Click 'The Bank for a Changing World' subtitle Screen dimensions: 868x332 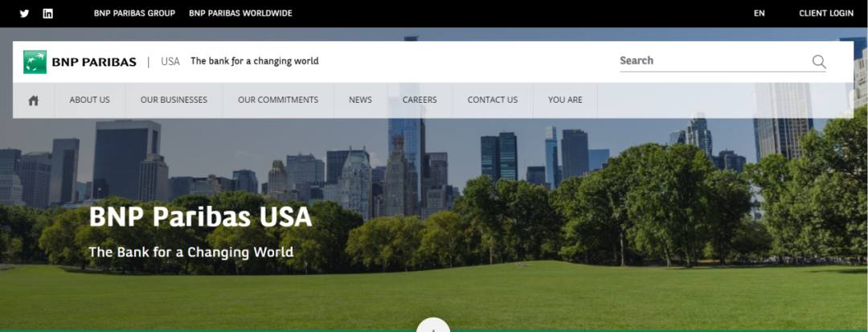(x=191, y=252)
